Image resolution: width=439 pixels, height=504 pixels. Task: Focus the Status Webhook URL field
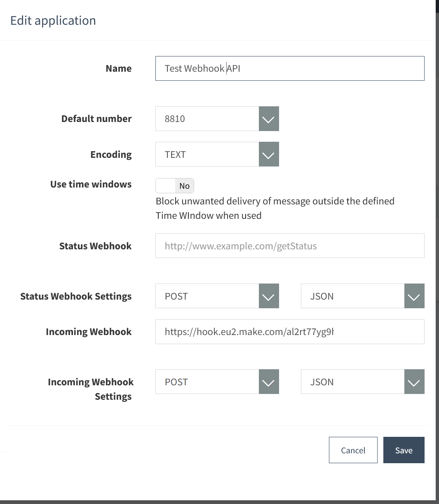point(290,246)
